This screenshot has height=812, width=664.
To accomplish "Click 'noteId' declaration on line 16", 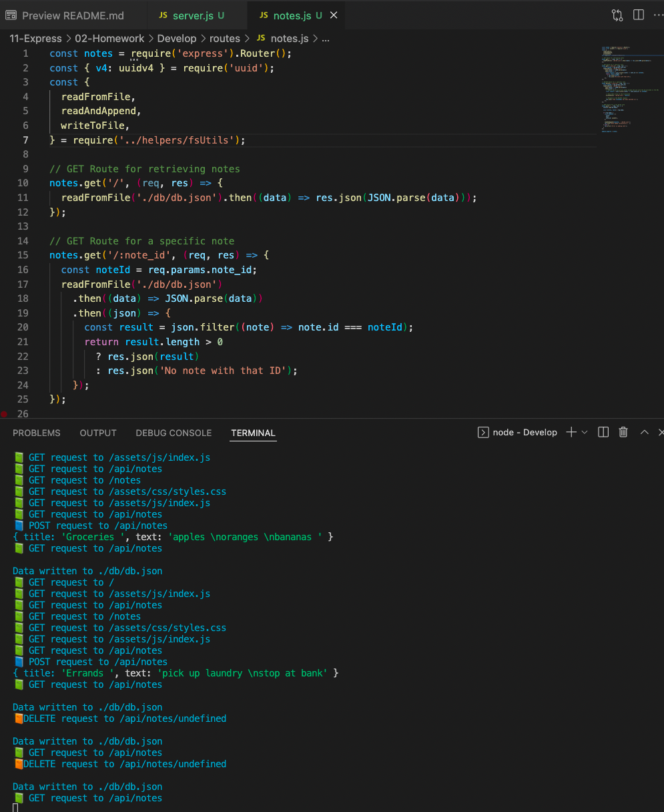I will click(113, 270).
